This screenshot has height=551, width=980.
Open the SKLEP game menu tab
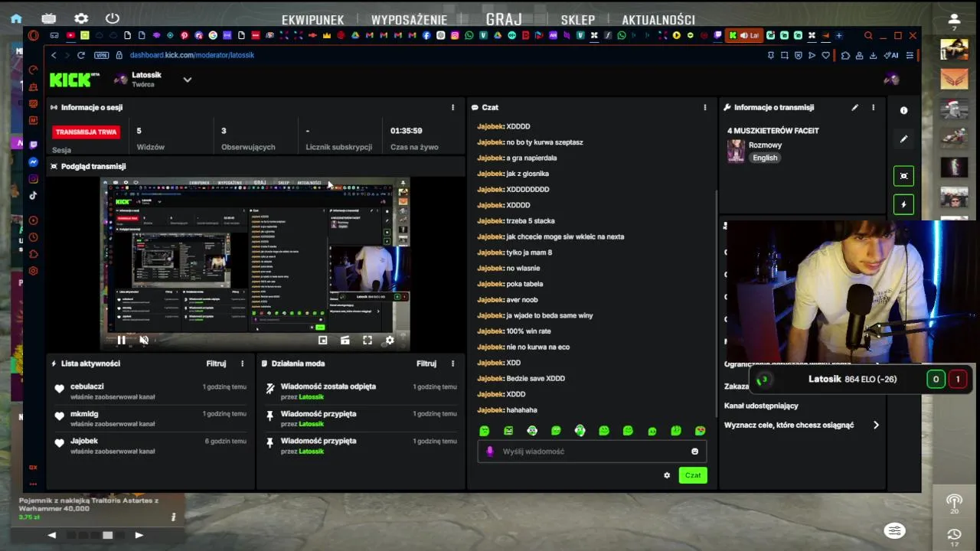coord(578,20)
